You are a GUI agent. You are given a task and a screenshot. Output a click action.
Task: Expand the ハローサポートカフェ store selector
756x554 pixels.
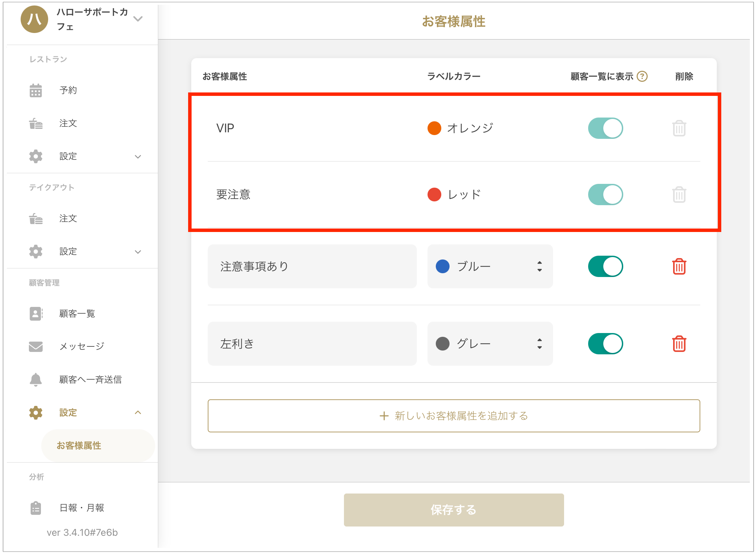click(x=138, y=19)
